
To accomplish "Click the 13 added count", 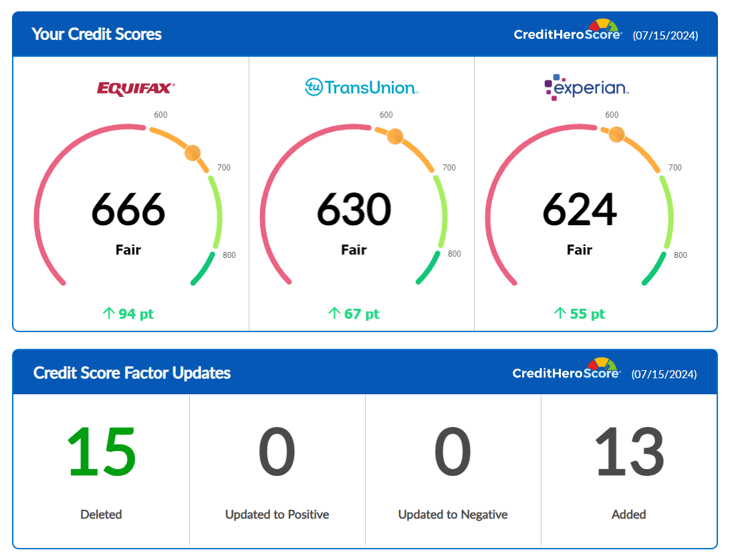I will [629, 452].
